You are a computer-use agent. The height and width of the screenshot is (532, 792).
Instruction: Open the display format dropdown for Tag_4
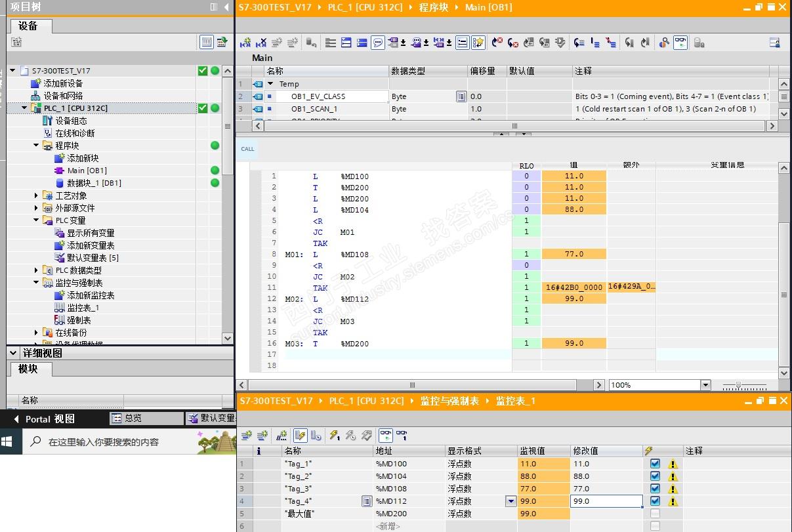coord(511,501)
